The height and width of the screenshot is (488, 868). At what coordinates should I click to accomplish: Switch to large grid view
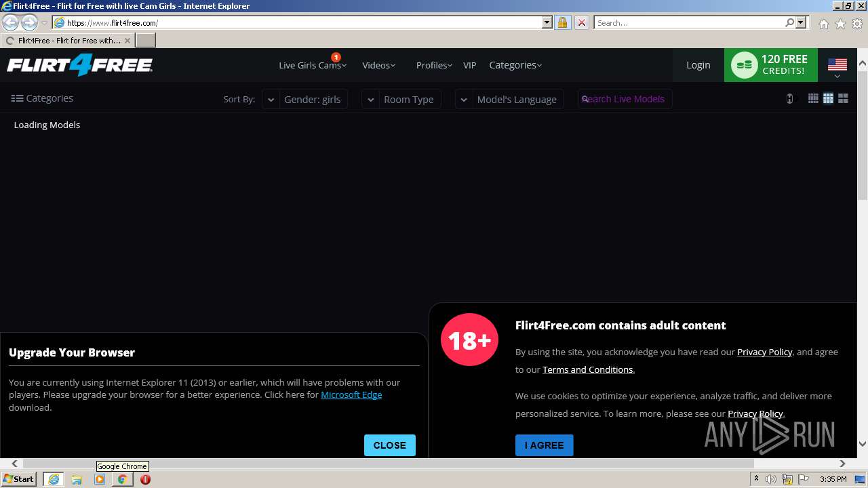(x=843, y=98)
